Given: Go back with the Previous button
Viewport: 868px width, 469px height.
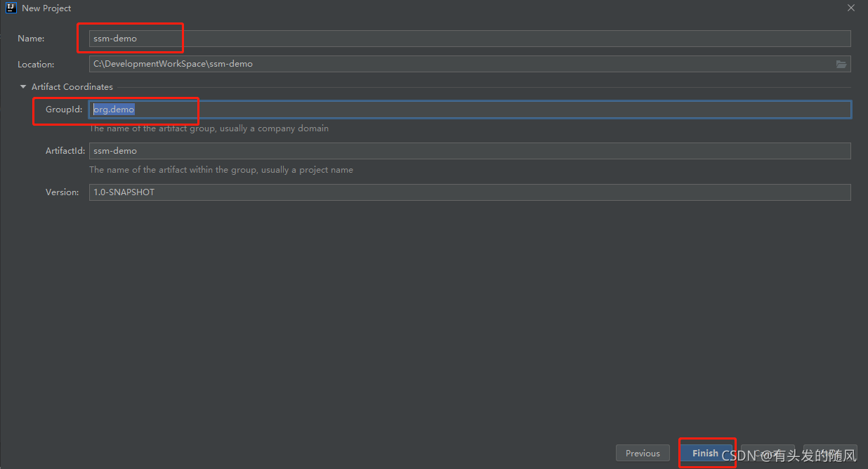Looking at the screenshot, I should point(643,454).
